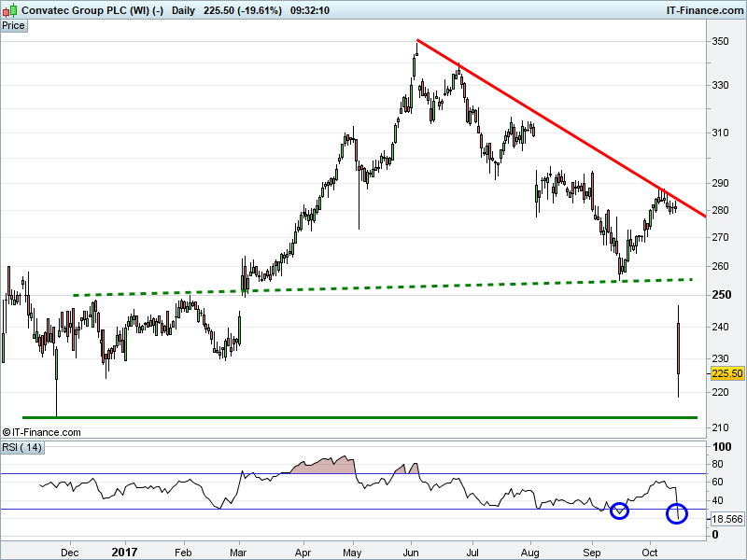Click the 310 price axis label

click(x=720, y=133)
